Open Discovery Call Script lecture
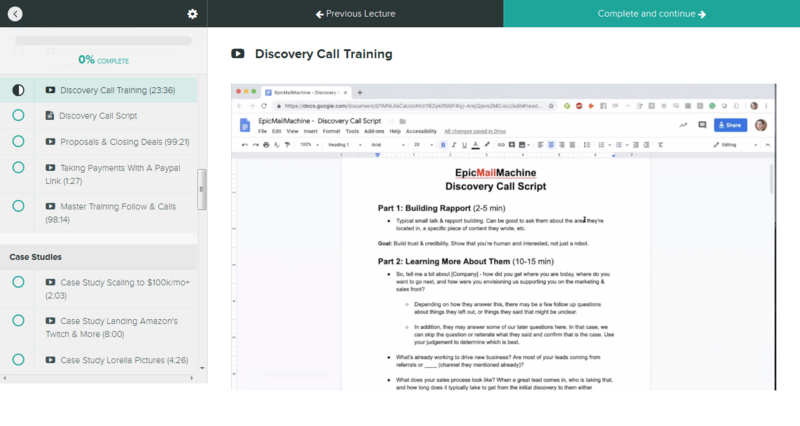 [x=98, y=116]
